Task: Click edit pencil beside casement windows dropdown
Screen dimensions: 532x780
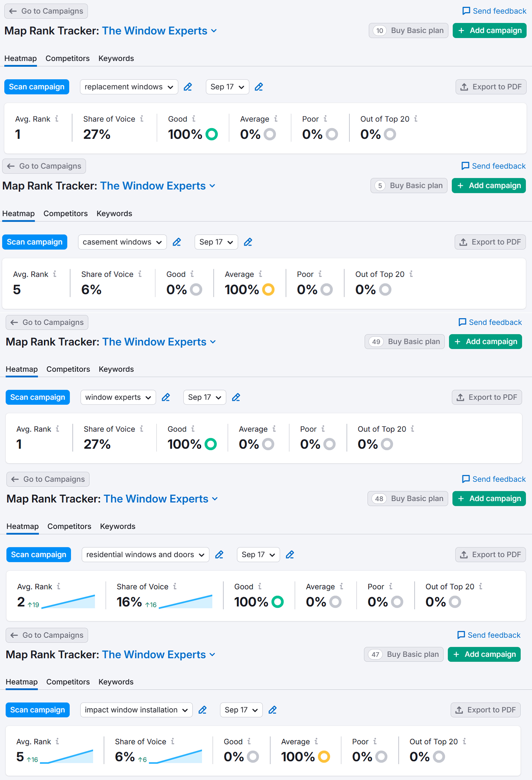Action: [176, 242]
